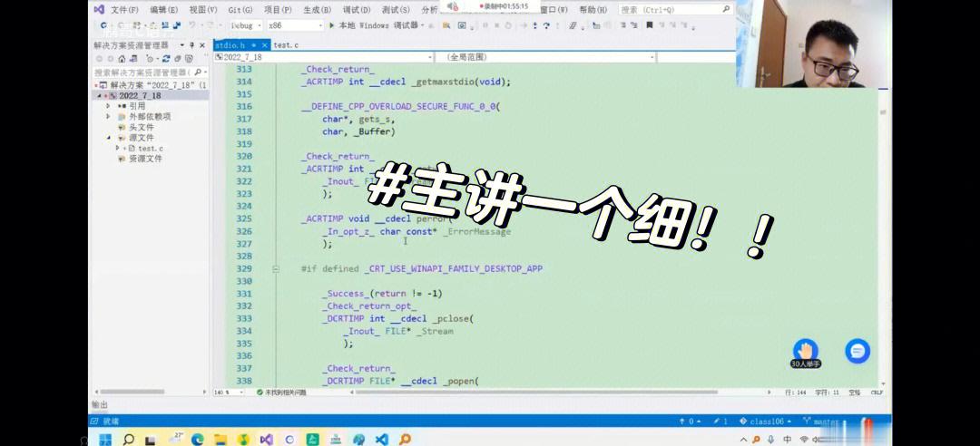Click the home icon in Solution Explorer
This screenshot has width=980, height=446.
(x=122, y=58)
